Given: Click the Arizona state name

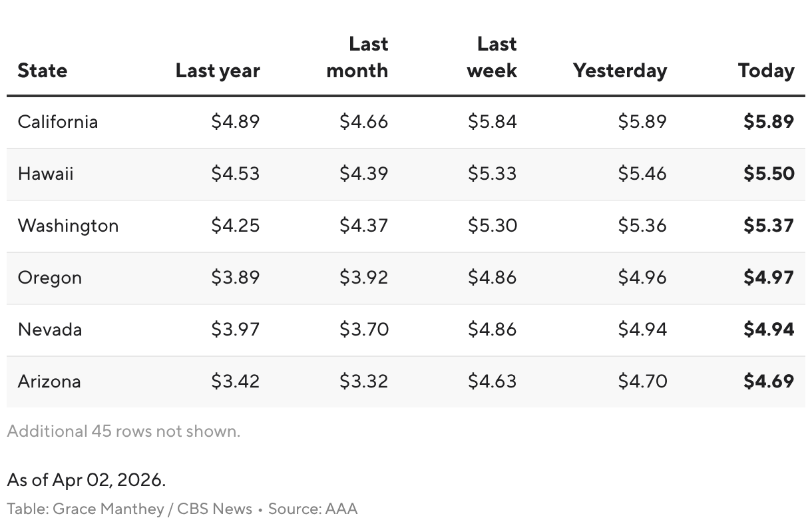Looking at the screenshot, I should point(49,382).
